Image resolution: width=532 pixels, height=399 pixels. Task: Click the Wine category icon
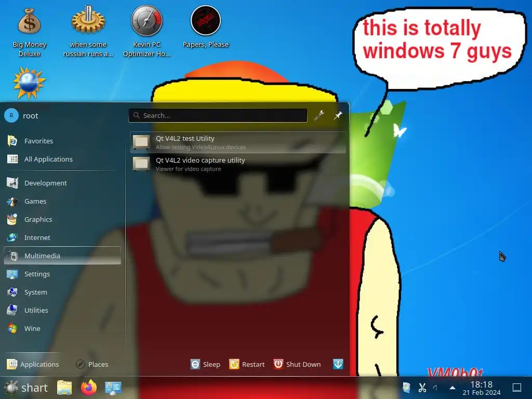click(x=12, y=328)
